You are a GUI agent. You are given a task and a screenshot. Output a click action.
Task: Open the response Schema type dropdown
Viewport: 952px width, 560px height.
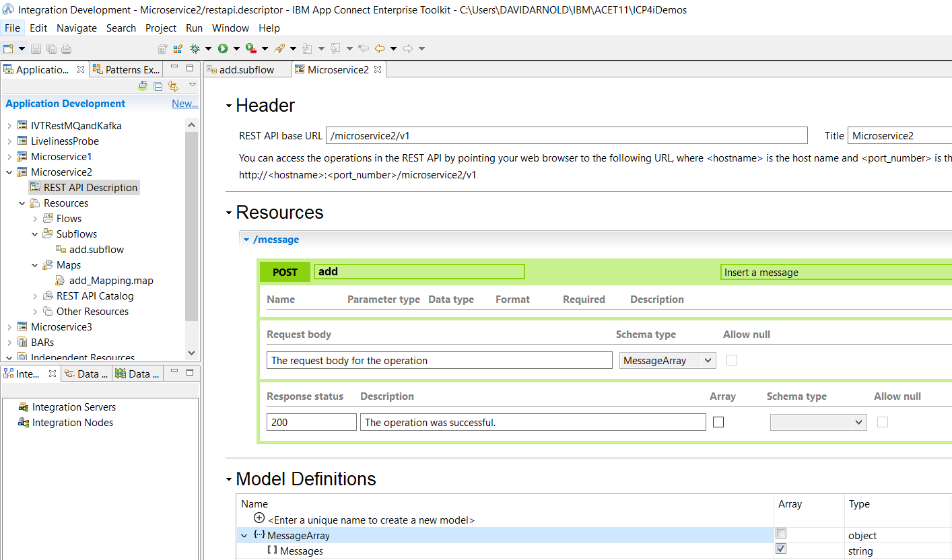point(818,423)
